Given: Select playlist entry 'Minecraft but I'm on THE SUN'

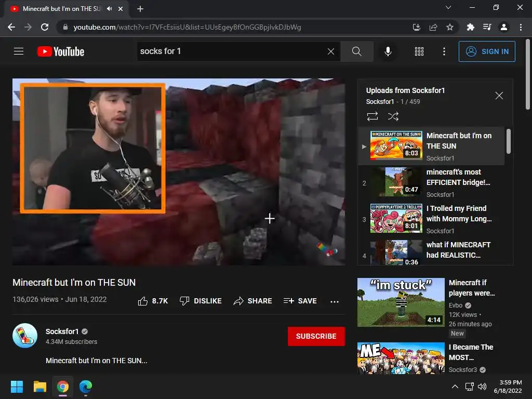Looking at the screenshot, I should pos(431,146).
